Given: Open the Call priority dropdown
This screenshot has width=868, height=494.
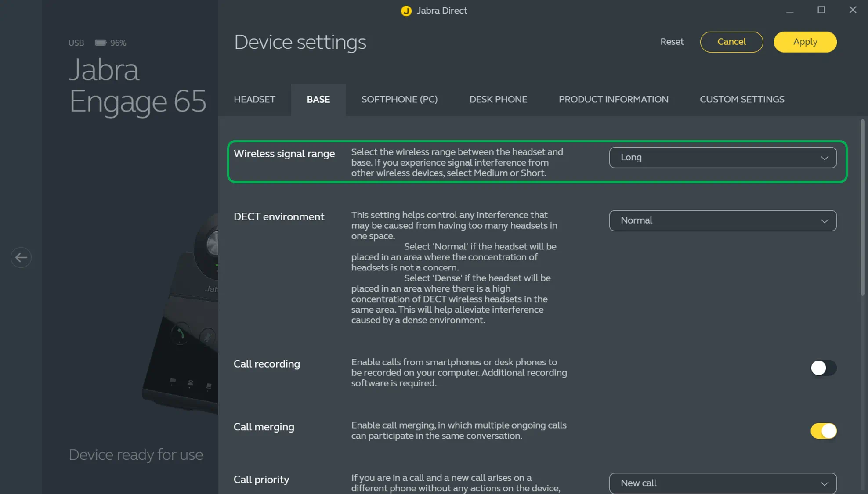Looking at the screenshot, I should (723, 483).
